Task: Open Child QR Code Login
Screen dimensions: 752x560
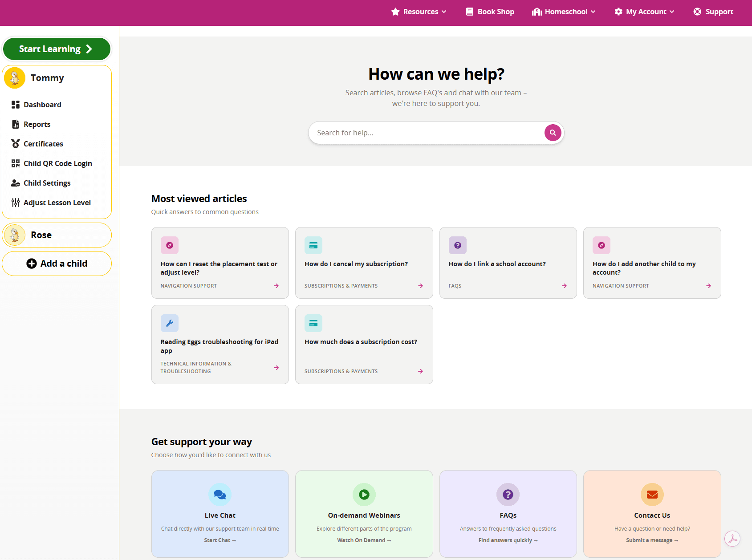Action: (x=52, y=163)
